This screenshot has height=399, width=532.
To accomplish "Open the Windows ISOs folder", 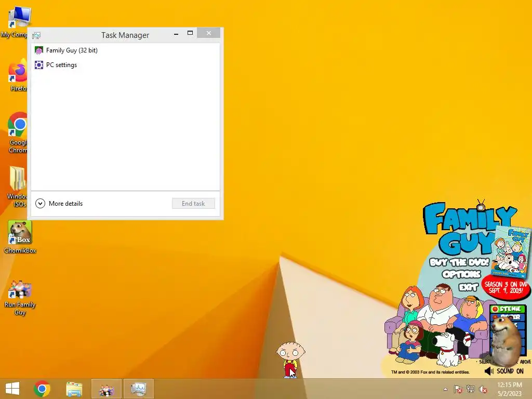I will coord(17,187).
